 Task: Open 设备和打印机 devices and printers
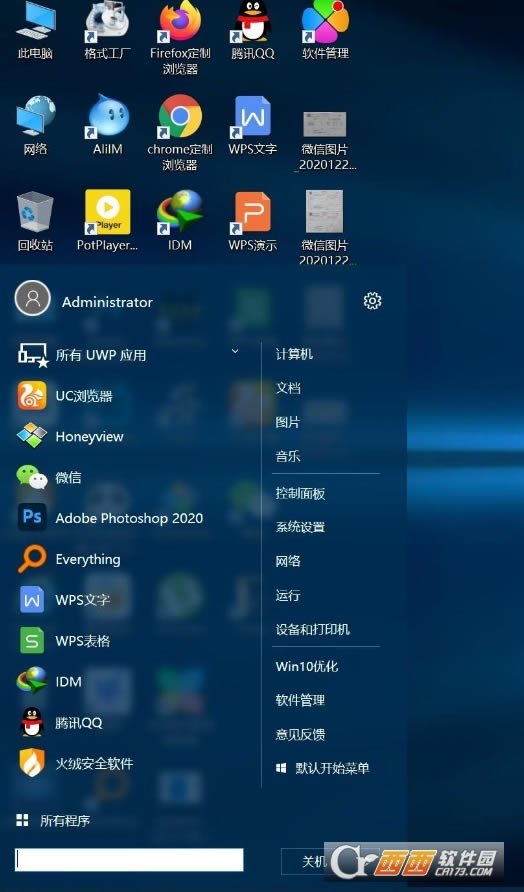[x=313, y=630]
